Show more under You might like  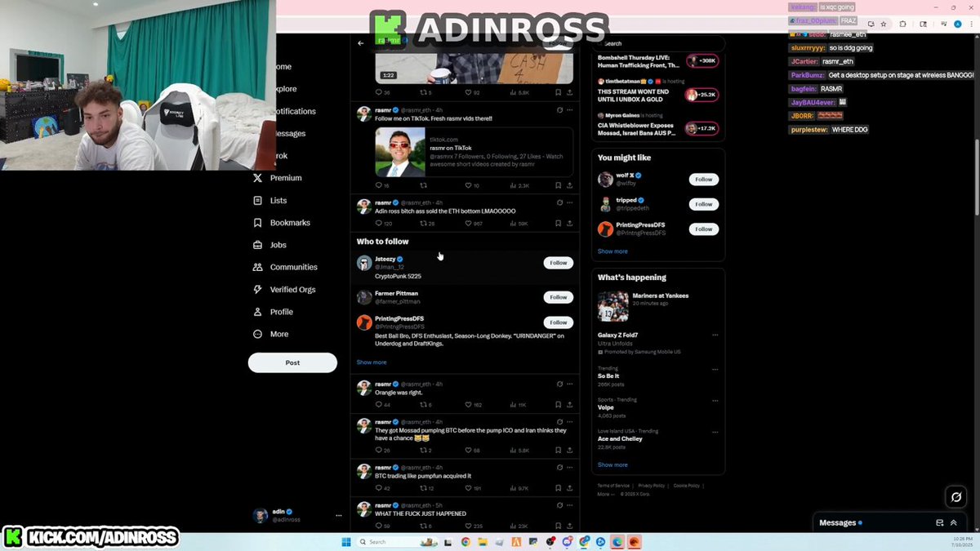coord(612,251)
